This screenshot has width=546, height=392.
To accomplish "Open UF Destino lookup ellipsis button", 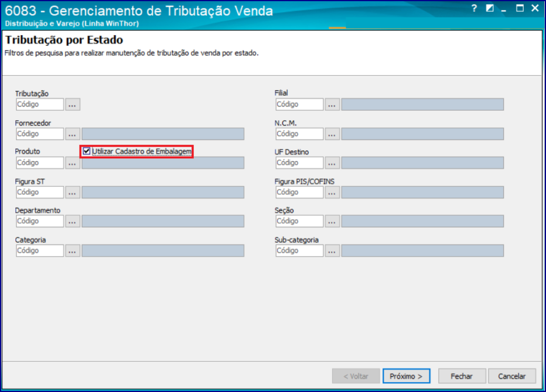I will point(332,163).
